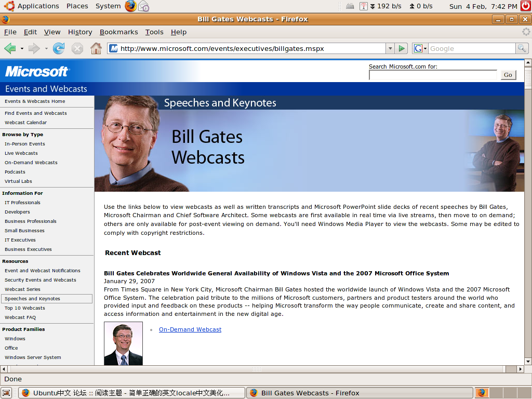
Task: Open the Top 10 Webcasts link
Action: click(25, 308)
